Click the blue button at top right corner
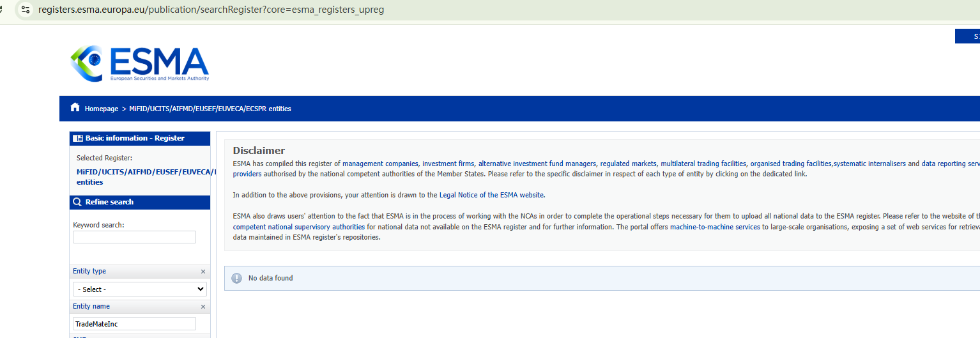Viewport: 980px width, 338px height. pyautogui.click(x=967, y=36)
